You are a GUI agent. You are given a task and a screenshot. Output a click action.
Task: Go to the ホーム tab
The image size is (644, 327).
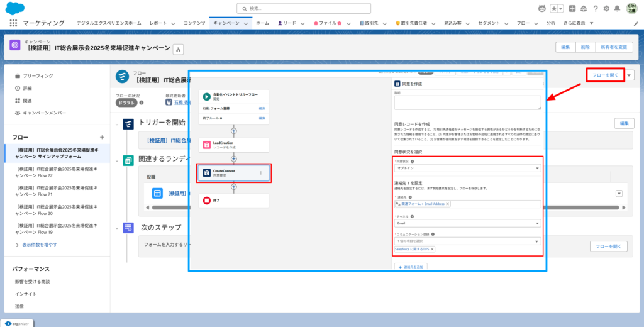263,23
